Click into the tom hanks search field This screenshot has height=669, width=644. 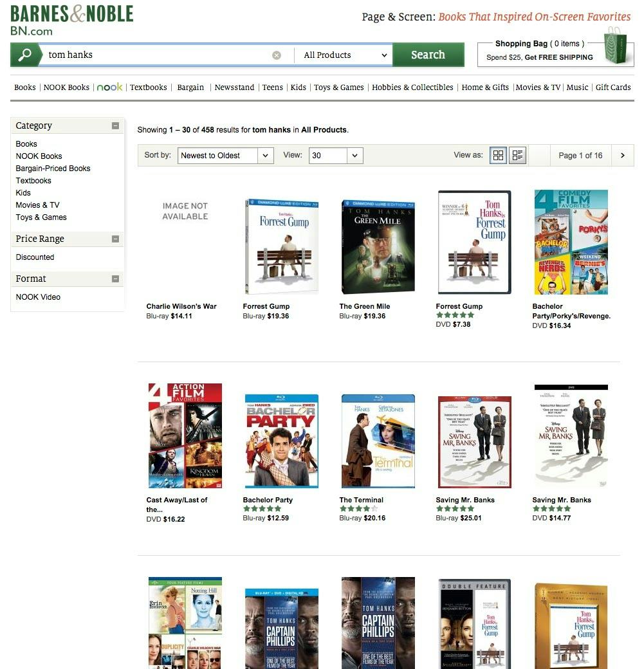click(x=154, y=55)
